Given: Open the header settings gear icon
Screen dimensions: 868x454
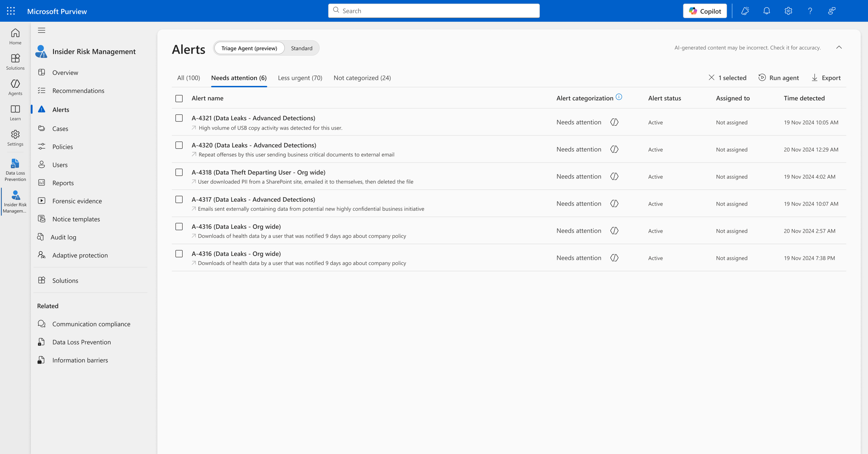Looking at the screenshot, I should 788,11.
